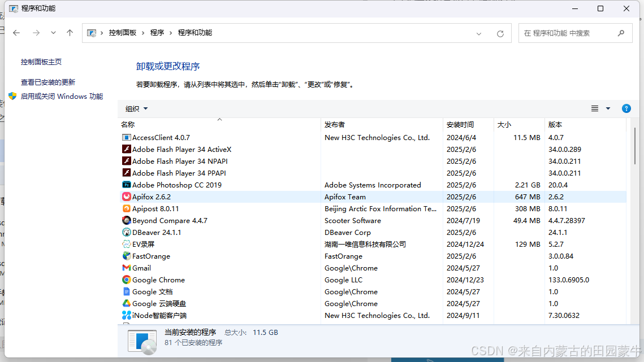
Task: Open the more view options arrow
Action: click(x=608, y=109)
